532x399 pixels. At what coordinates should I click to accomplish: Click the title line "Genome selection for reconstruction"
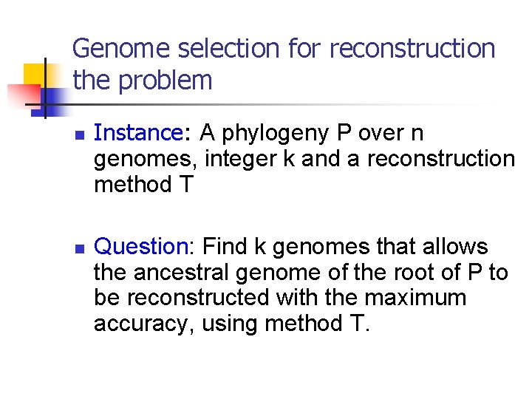tap(284, 49)
